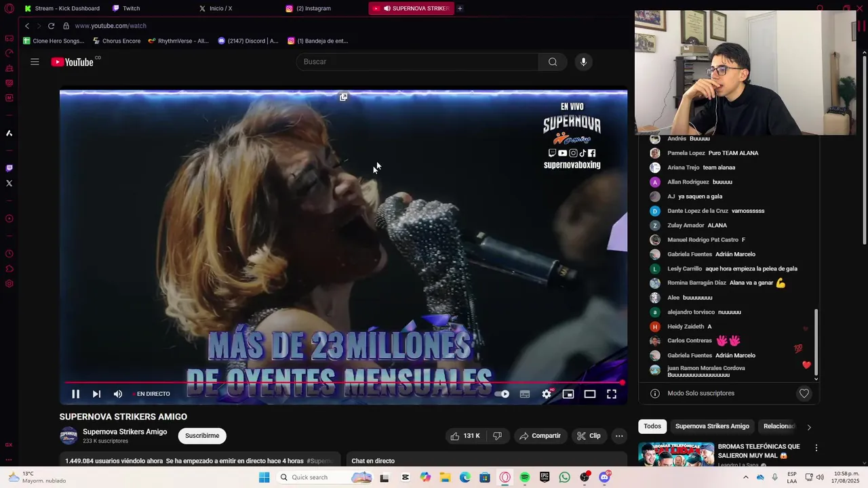This screenshot has width=868, height=488.
Task: Enter fullscreen video mode
Action: click(611, 394)
